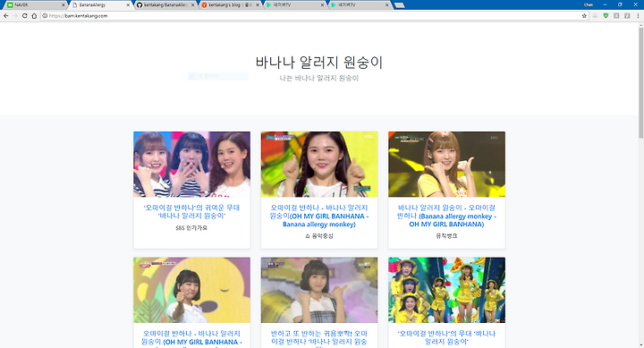Open the Chrome three-dot menu

click(x=638, y=15)
